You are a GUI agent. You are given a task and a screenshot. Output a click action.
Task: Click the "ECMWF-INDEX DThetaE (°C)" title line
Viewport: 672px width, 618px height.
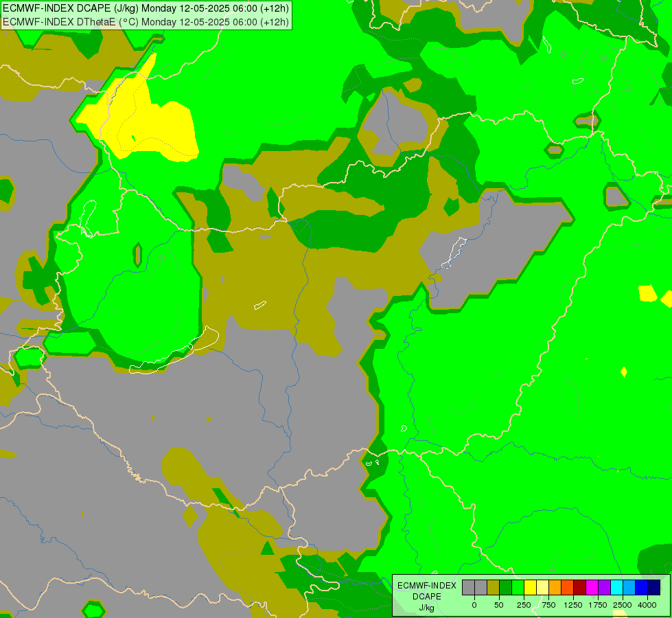click(x=146, y=22)
